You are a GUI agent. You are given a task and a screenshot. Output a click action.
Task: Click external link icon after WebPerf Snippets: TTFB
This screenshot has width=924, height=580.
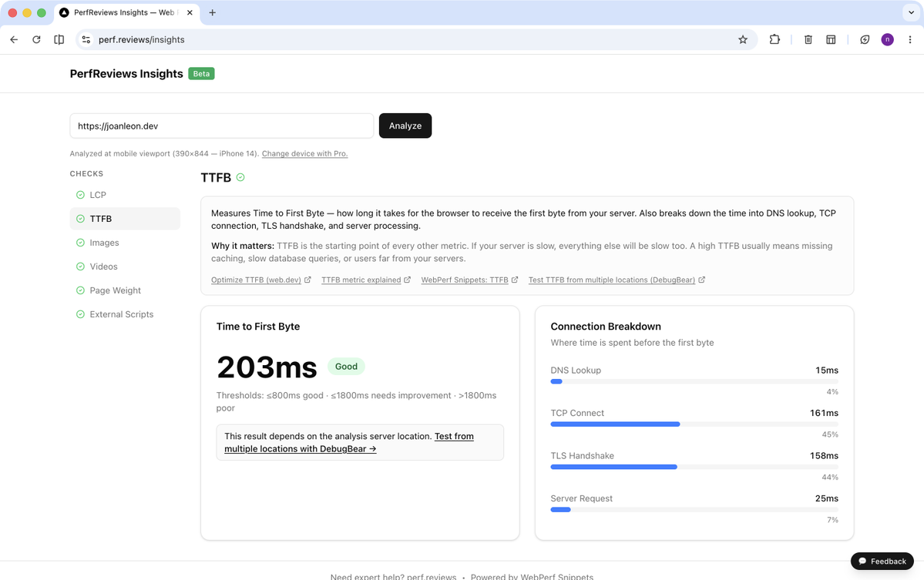515,280
